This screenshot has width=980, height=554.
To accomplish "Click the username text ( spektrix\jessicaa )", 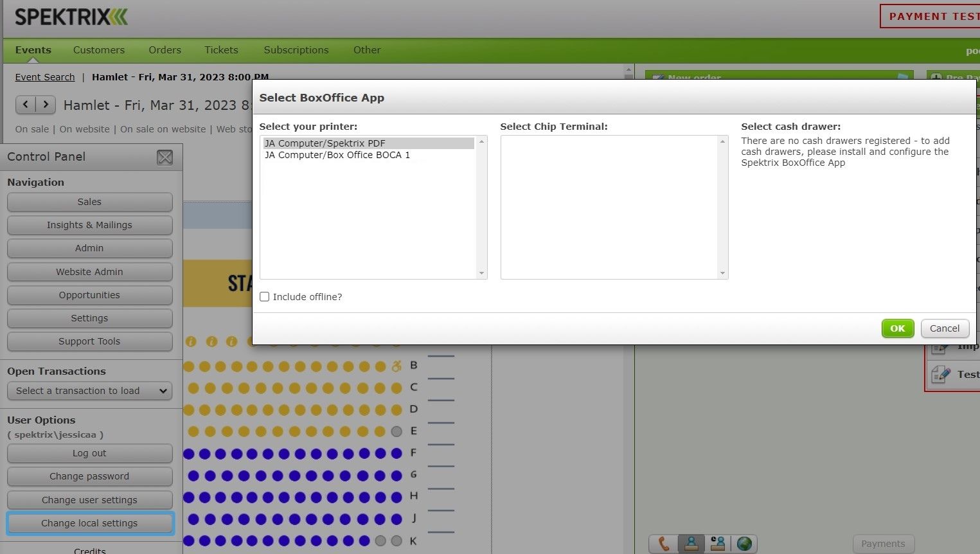I will tap(55, 434).
